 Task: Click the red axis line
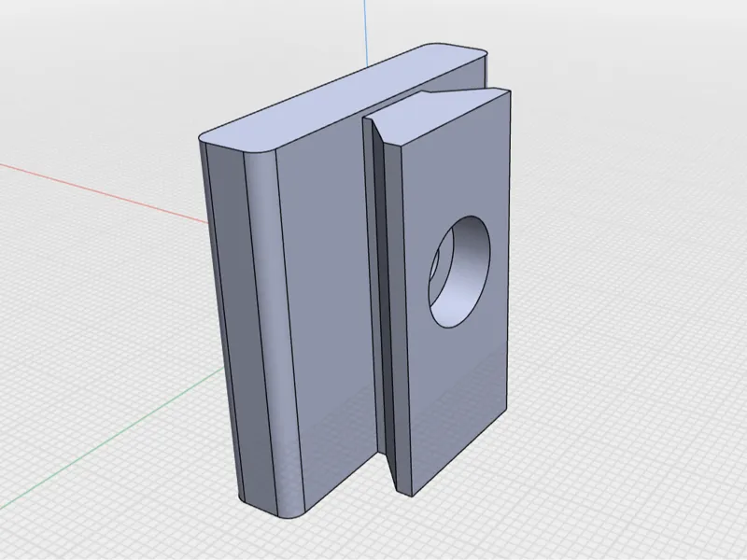pyautogui.click(x=104, y=193)
